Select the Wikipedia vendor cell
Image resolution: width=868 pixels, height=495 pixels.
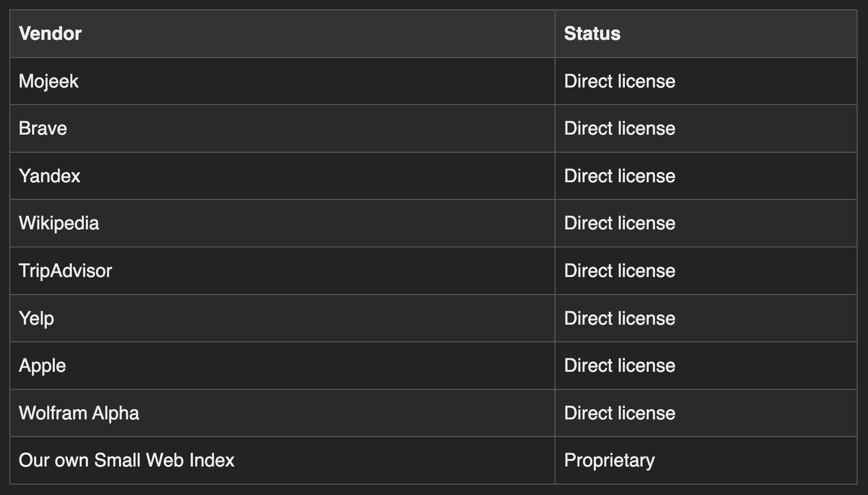(x=282, y=223)
